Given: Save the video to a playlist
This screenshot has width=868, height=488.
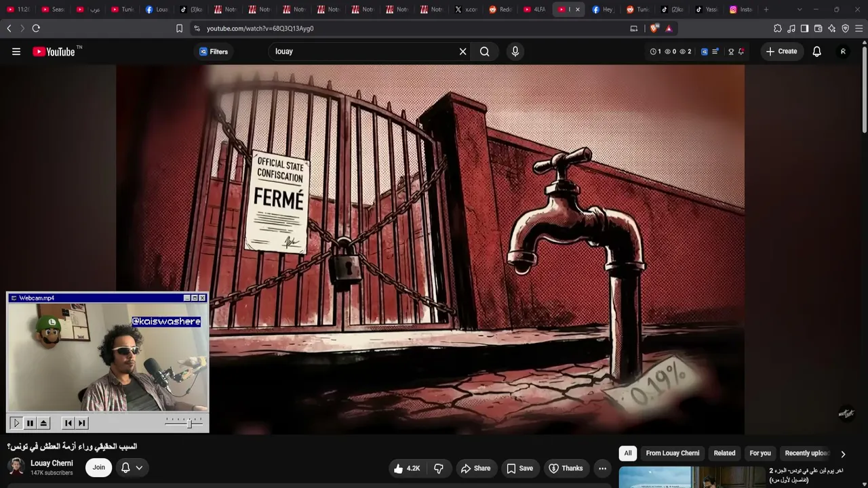Looking at the screenshot, I should 519,468.
